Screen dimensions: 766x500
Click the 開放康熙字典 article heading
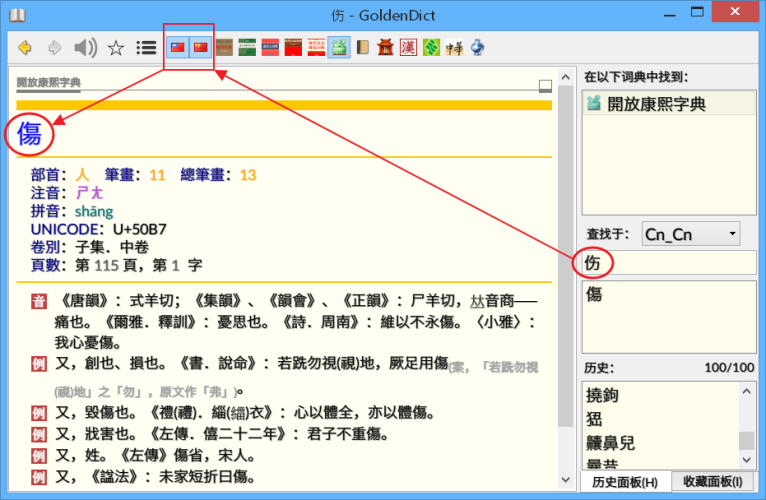(x=48, y=82)
